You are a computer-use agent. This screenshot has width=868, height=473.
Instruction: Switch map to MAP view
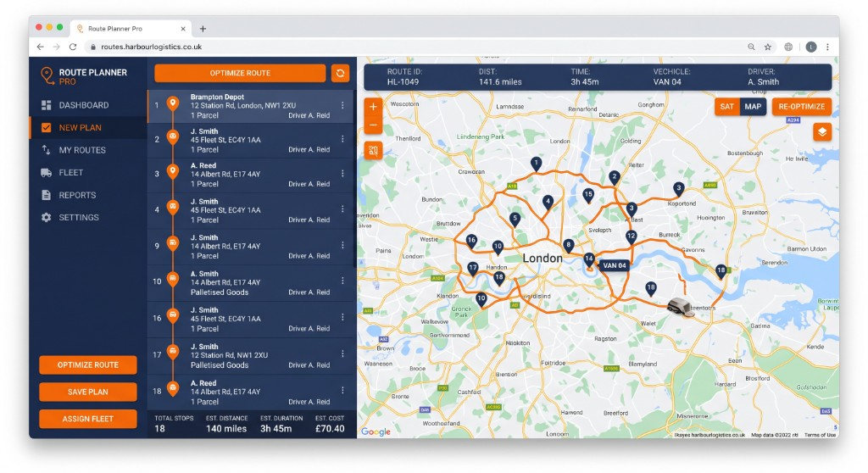753,106
